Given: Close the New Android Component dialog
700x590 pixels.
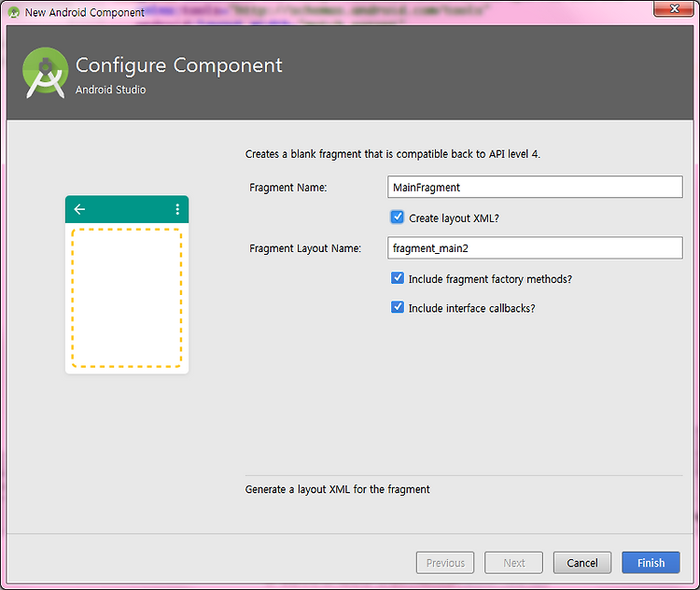Looking at the screenshot, I should tap(674, 8).
